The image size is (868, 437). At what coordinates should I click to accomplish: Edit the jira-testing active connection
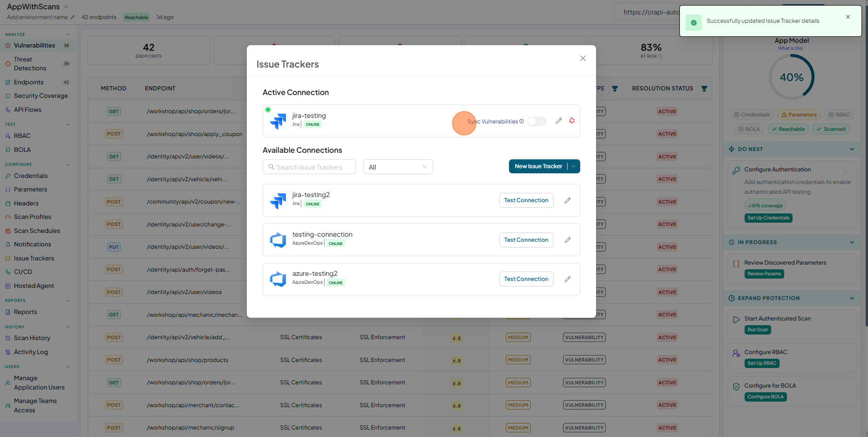559,121
